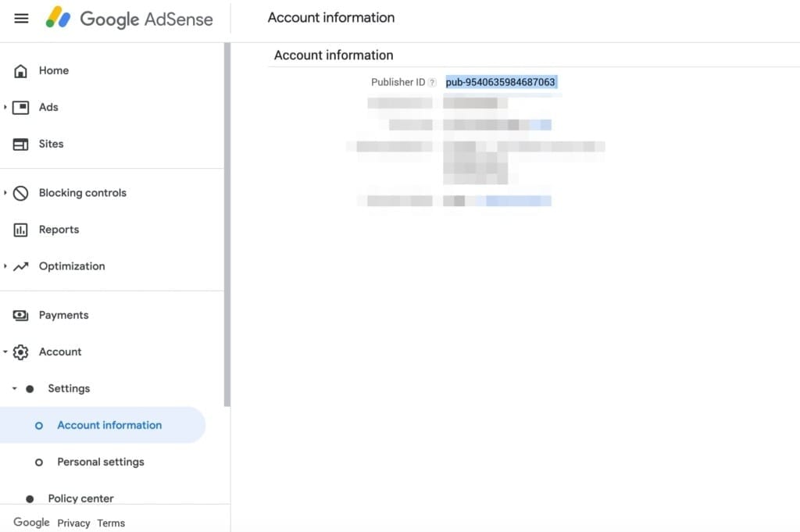Screen dimensions: 800x532
Task: Click the highlighted publisher ID value
Action: [501, 82]
